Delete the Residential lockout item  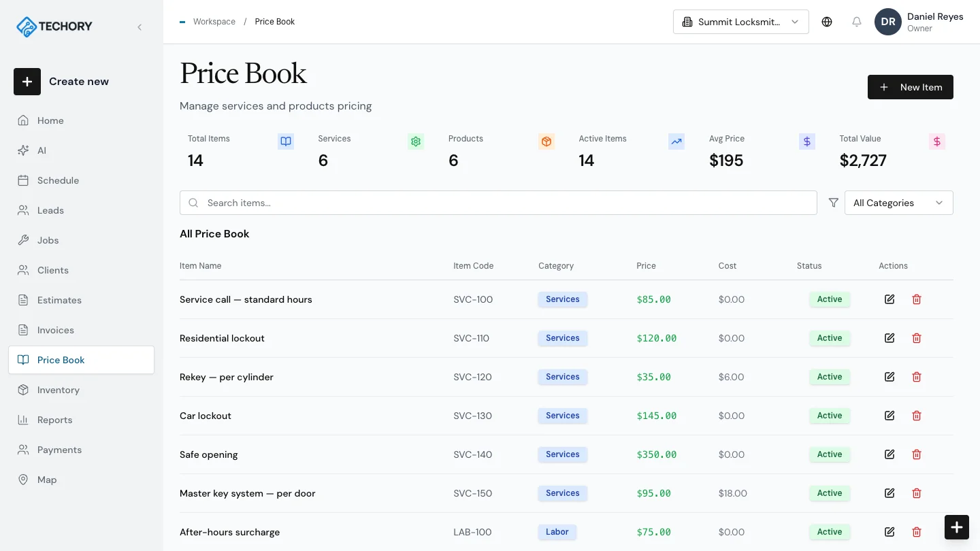pos(917,338)
